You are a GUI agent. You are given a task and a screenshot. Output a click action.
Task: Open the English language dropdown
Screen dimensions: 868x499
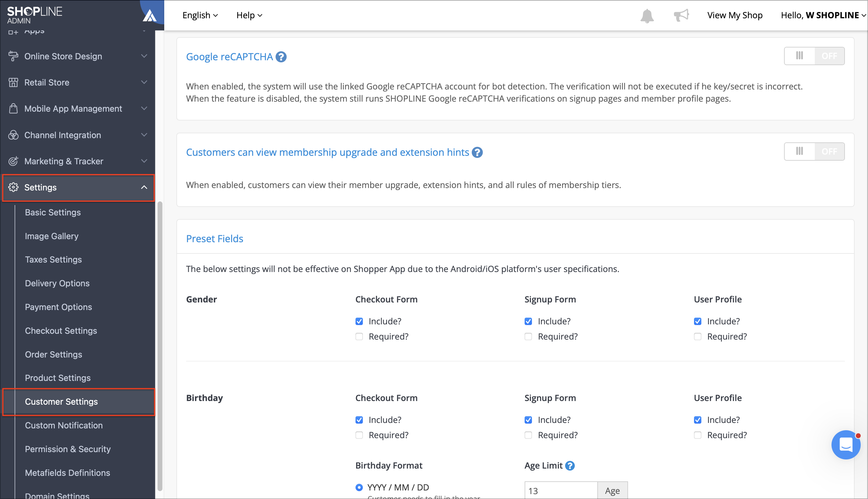click(x=200, y=16)
